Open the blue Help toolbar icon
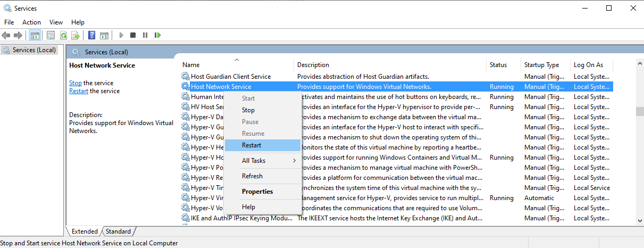Image resolution: width=644 pixels, height=248 pixels. 91,36
